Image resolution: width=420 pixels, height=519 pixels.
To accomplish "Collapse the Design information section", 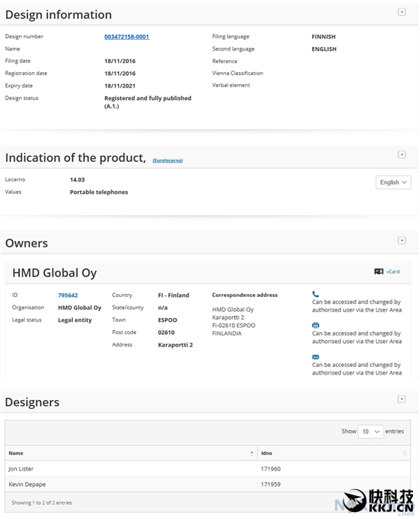I will [x=401, y=12].
